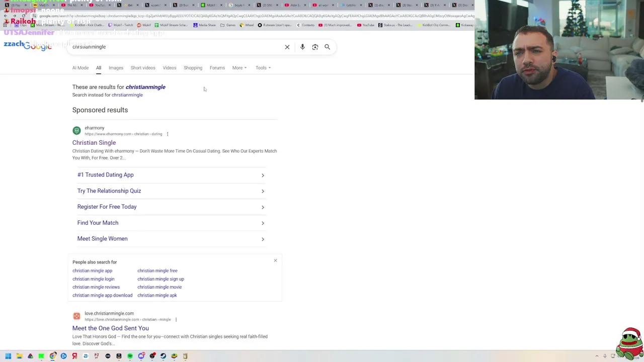Open the Meet Single Women sitelink
Image resolution: width=644 pixels, height=362 pixels.
(171, 239)
